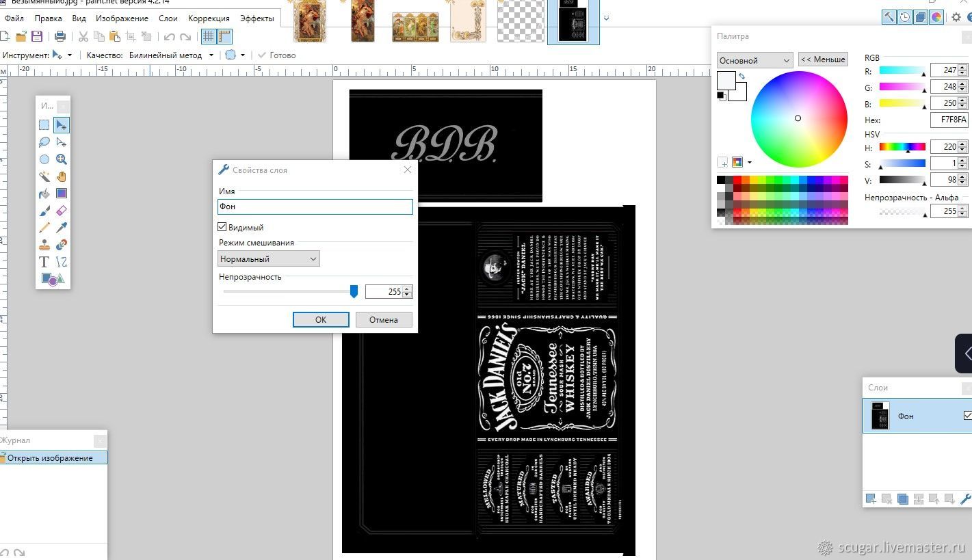972x560 pixels.
Task: Select the Paint Bucket tool
Action: tap(44, 194)
